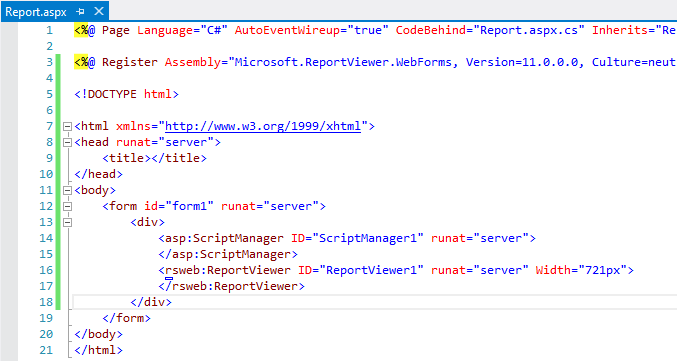Click the closing asp:ScriptManager tag

[x=228, y=254]
